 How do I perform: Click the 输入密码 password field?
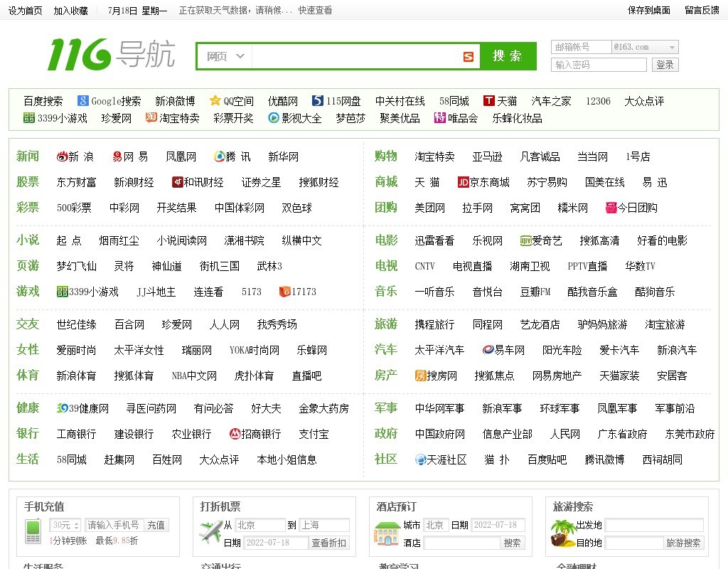click(x=599, y=65)
